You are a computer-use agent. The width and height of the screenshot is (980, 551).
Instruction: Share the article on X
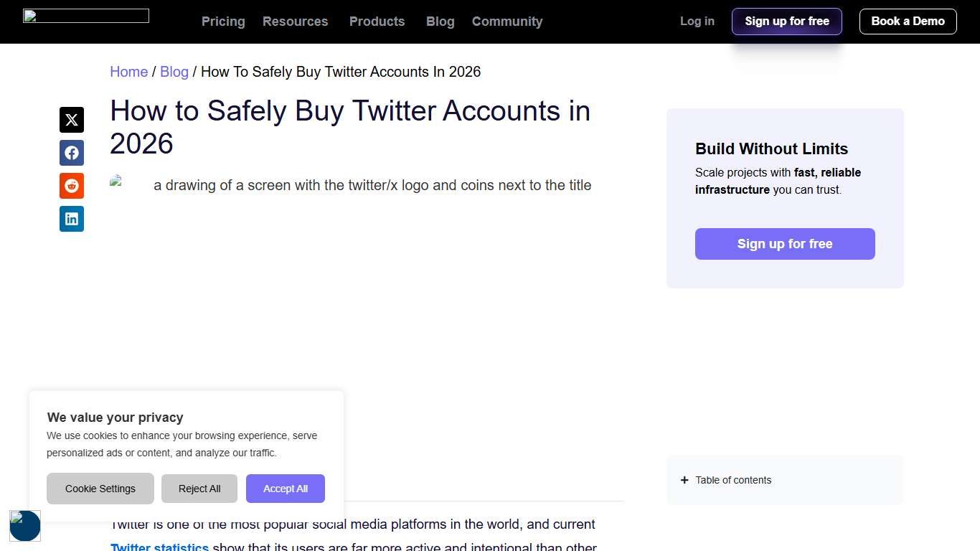pos(71,120)
